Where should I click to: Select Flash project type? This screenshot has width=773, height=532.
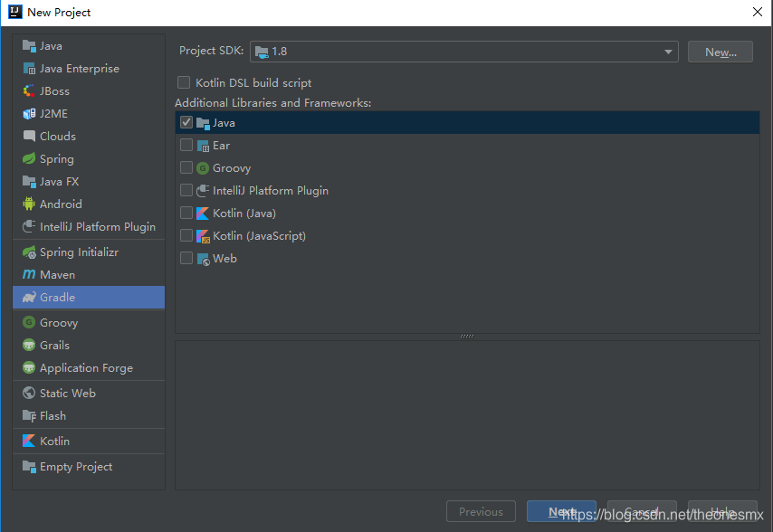pos(89,416)
